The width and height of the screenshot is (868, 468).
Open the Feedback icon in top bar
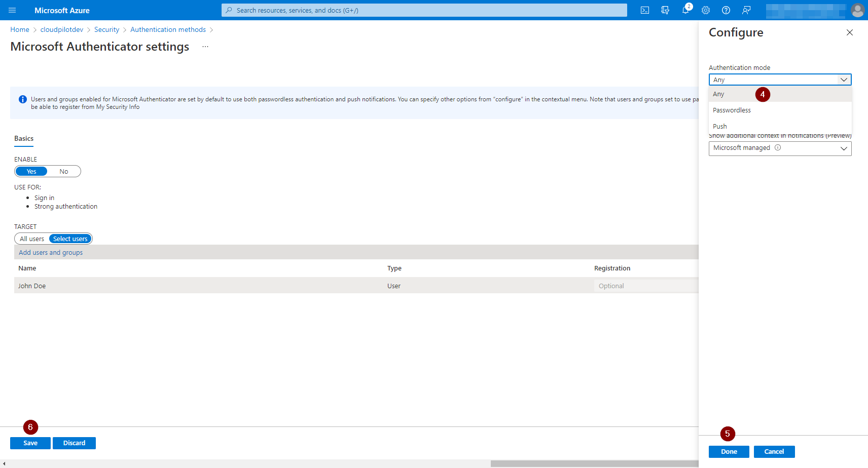tap(746, 10)
